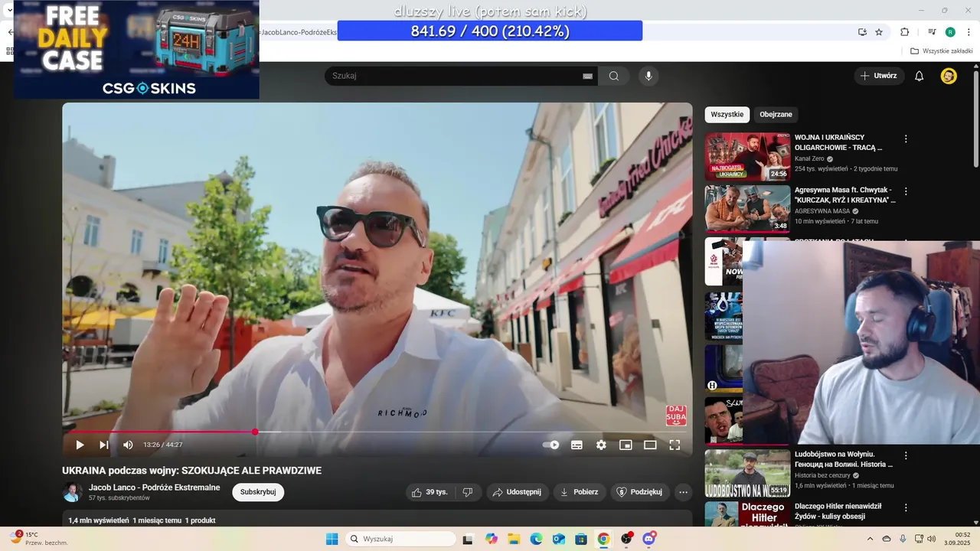
Task: Open the tray microphone icon
Action: [x=903, y=539]
